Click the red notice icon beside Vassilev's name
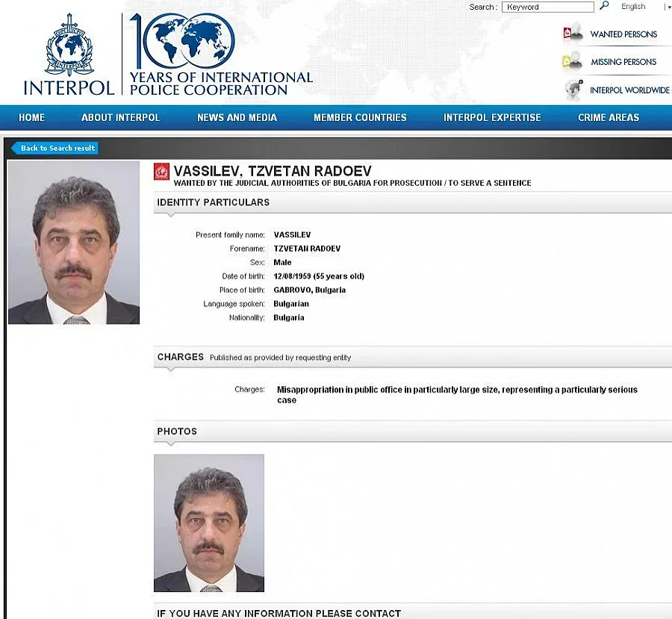This screenshot has height=619, width=672. 161,172
